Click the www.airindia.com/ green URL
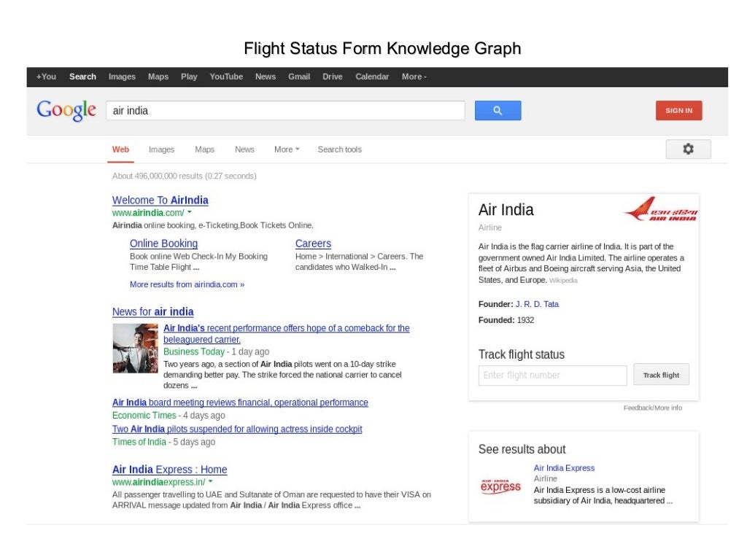Image resolution: width=747 pixels, height=560 pixels. coord(148,212)
